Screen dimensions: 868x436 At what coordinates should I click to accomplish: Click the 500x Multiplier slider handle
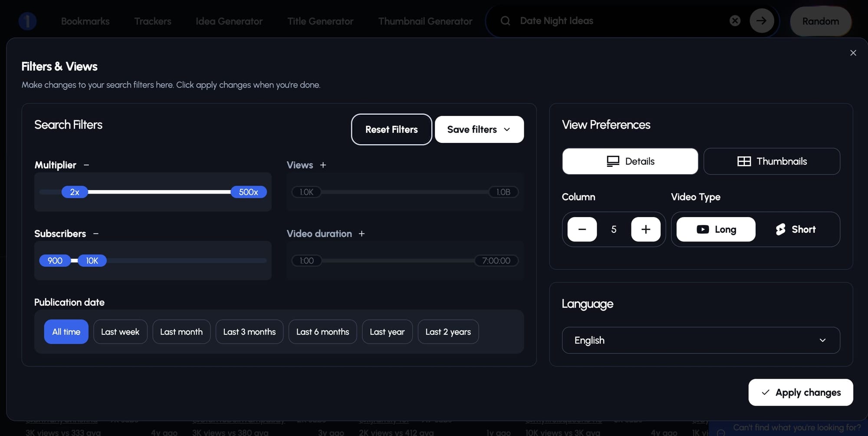click(x=248, y=192)
